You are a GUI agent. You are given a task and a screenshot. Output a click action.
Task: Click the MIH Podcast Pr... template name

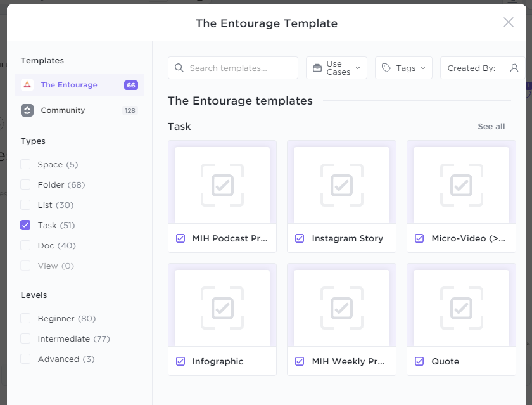click(230, 238)
